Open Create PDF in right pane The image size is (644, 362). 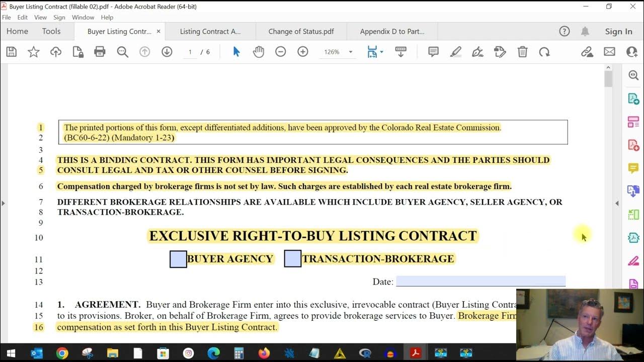click(x=633, y=145)
